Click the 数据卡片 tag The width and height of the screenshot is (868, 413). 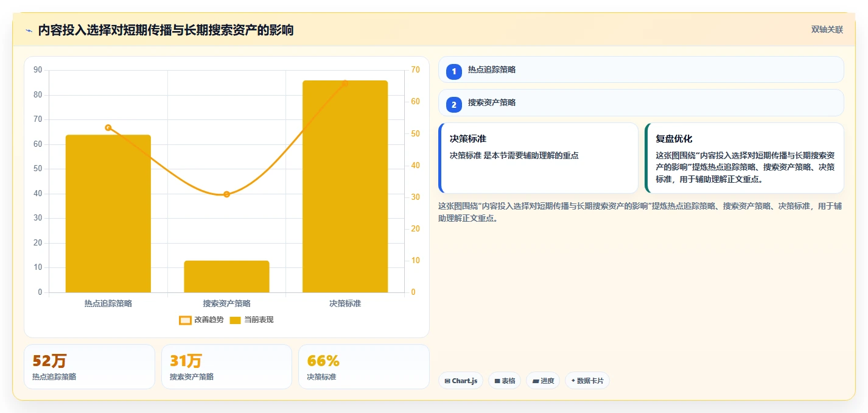587,381
